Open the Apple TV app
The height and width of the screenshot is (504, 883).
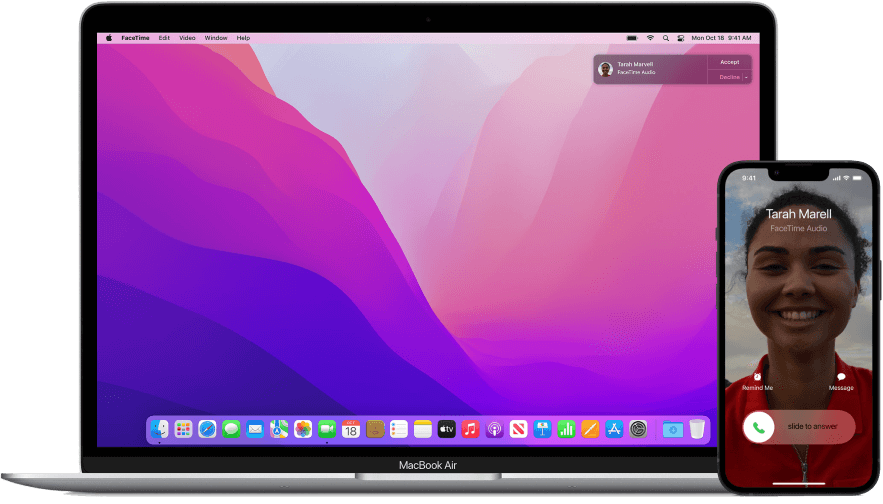pyautogui.click(x=446, y=429)
